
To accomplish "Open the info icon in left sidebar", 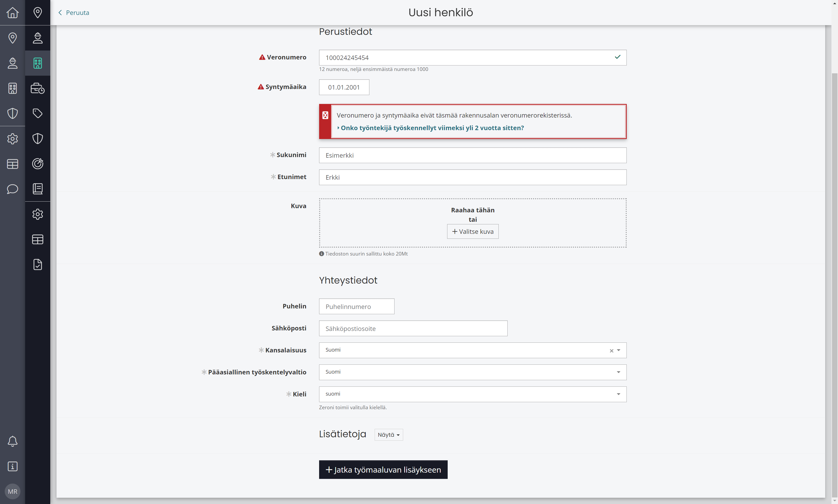I will click(13, 466).
